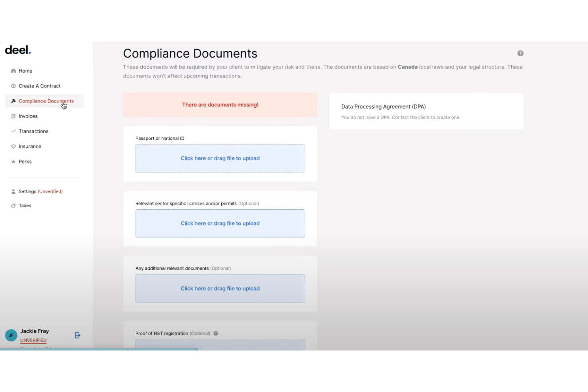Open the HST registration help tooltip icon
Screen dimensions: 588x392
coord(215,333)
